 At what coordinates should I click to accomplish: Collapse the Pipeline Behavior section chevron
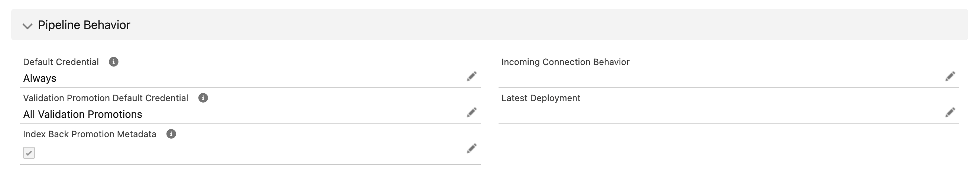pos(27,26)
